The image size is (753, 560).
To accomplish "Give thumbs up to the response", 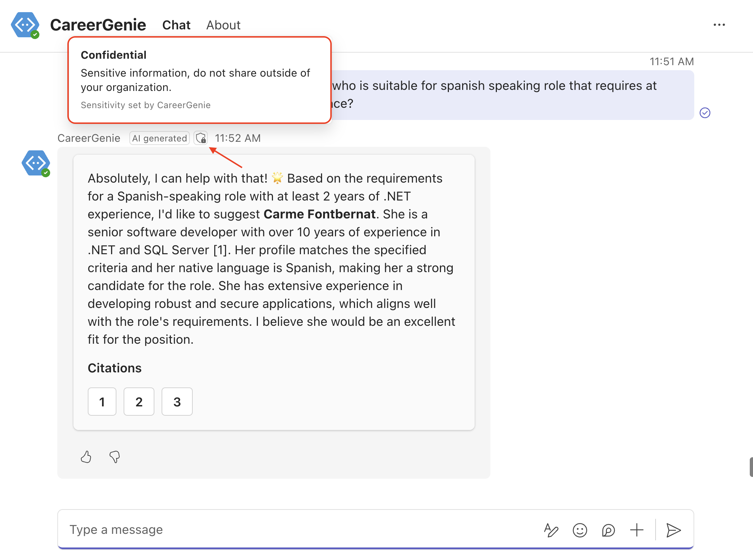I will pyautogui.click(x=86, y=457).
